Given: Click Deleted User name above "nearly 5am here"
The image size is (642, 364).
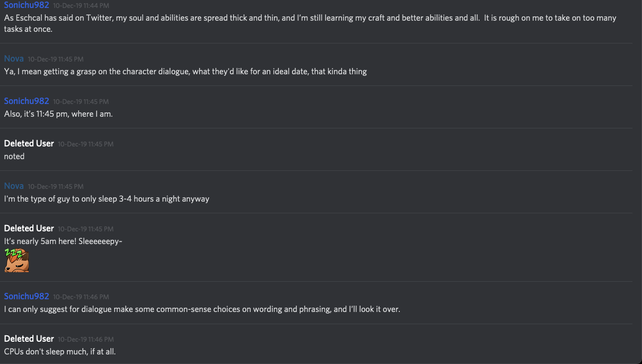Looking at the screenshot, I should [x=29, y=228].
